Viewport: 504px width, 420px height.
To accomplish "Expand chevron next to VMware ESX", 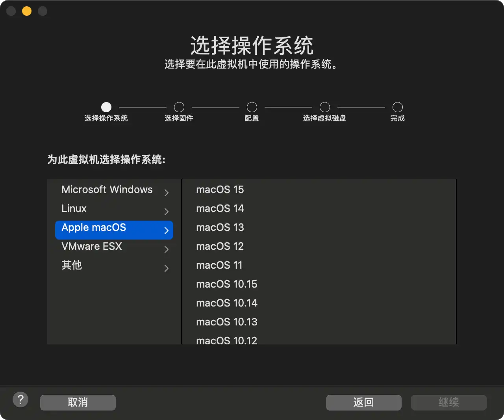I will 166,249.
